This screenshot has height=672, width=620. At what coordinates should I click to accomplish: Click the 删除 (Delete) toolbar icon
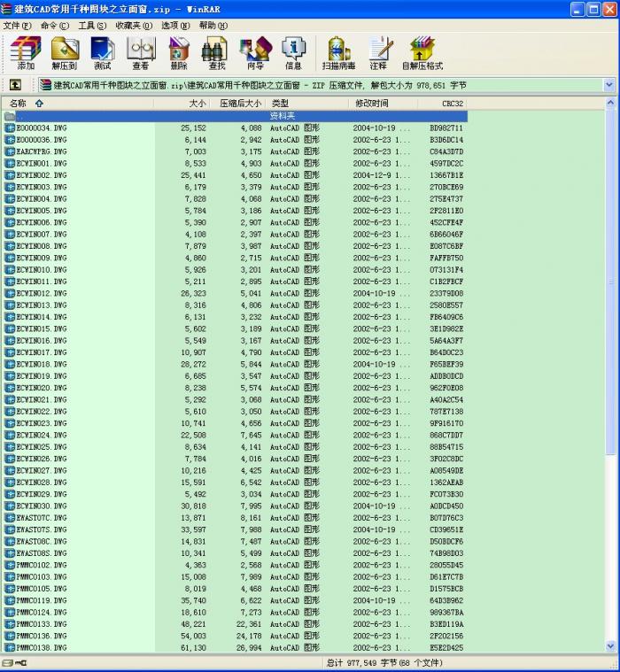[x=179, y=53]
